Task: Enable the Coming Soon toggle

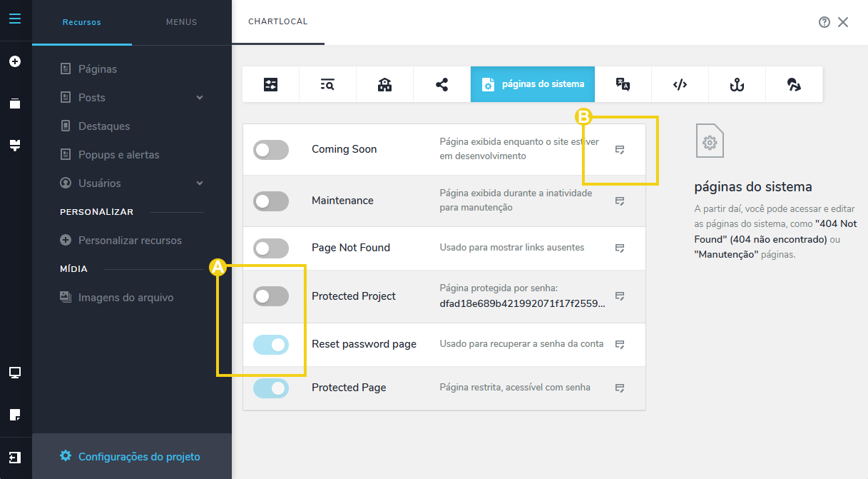Action: pyautogui.click(x=271, y=150)
